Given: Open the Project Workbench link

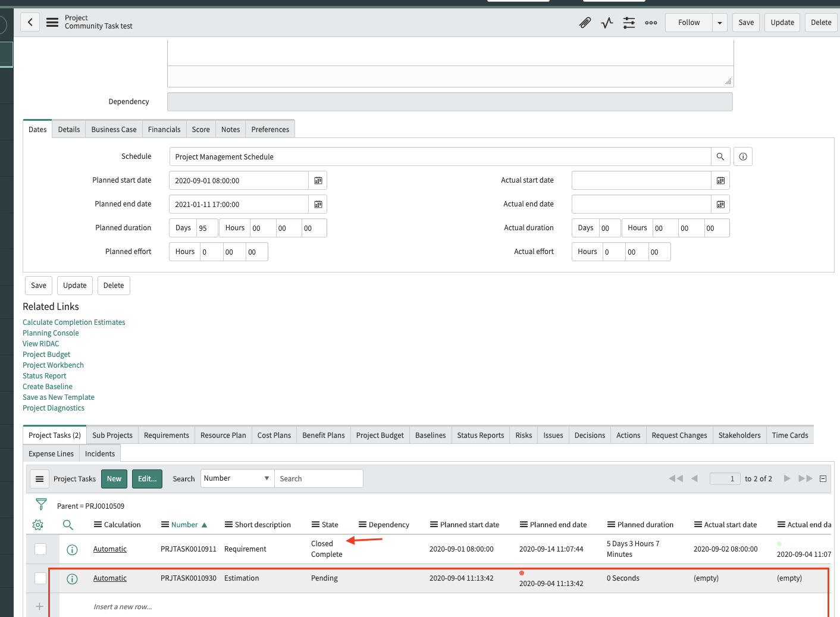Looking at the screenshot, I should (x=53, y=365).
